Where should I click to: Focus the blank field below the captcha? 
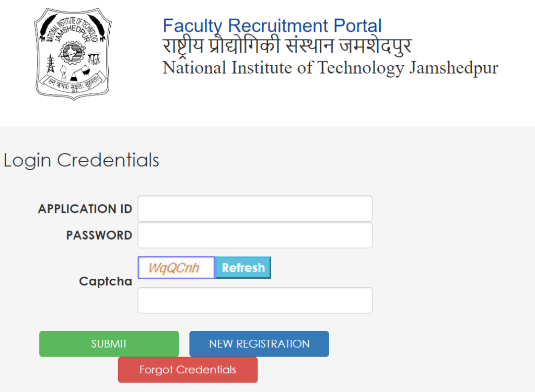point(254,300)
